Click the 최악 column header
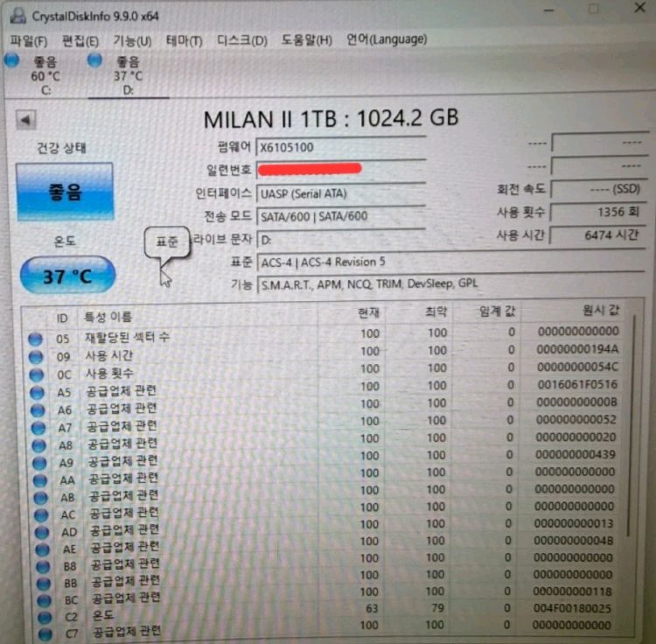This screenshot has height=644, width=656. (436, 311)
